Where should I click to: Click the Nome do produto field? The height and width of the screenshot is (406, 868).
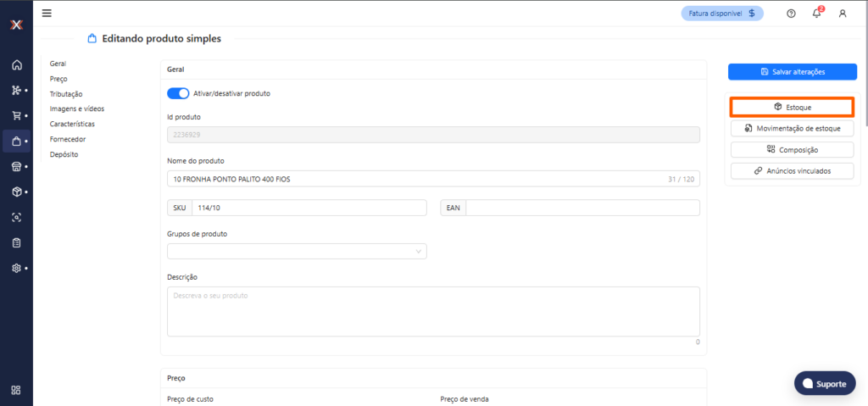(x=415, y=179)
